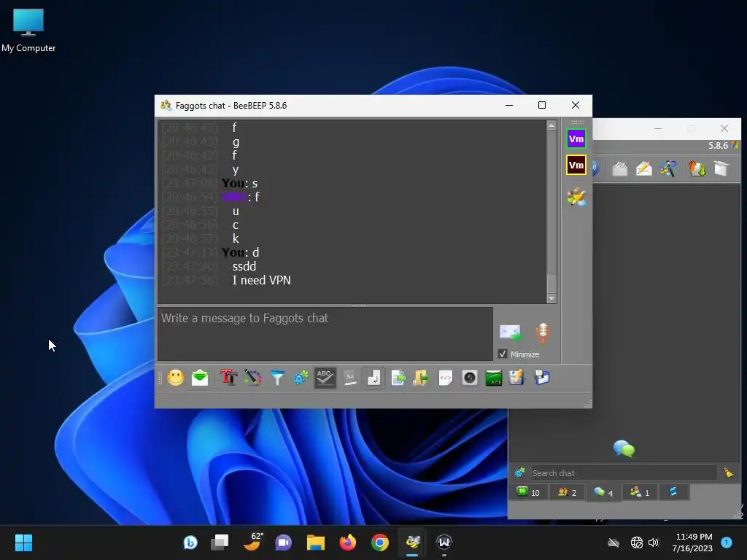The height and width of the screenshot is (560, 747).
Task: Click the chat history scrollbar thumb
Action: coord(551,284)
